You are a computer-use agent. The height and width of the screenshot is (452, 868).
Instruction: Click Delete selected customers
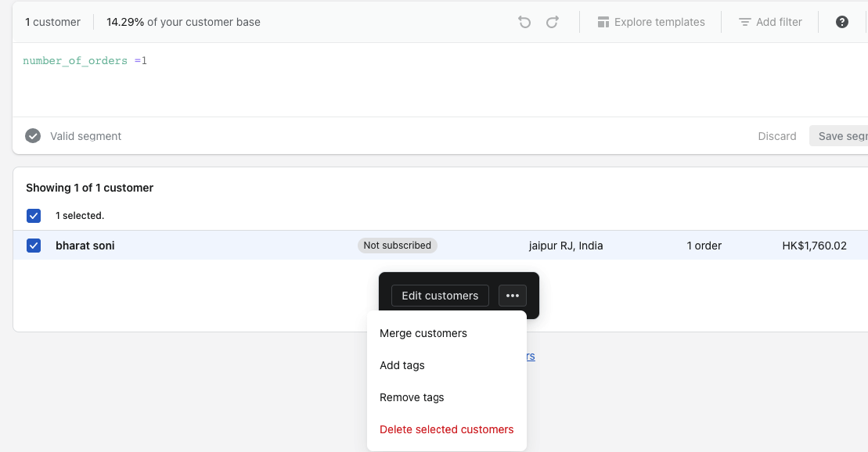tap(447, 429)
